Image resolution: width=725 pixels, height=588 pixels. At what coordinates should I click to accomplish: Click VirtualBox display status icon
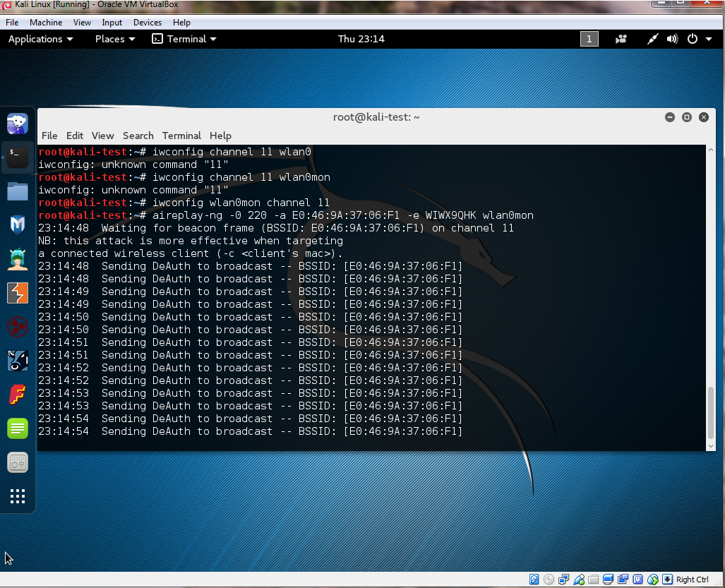pos(608,580)
